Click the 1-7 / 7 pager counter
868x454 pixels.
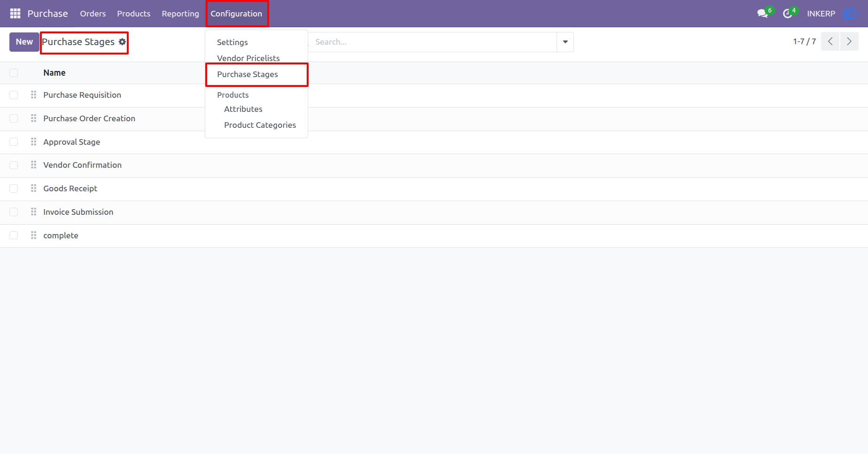tap(805, 41)
